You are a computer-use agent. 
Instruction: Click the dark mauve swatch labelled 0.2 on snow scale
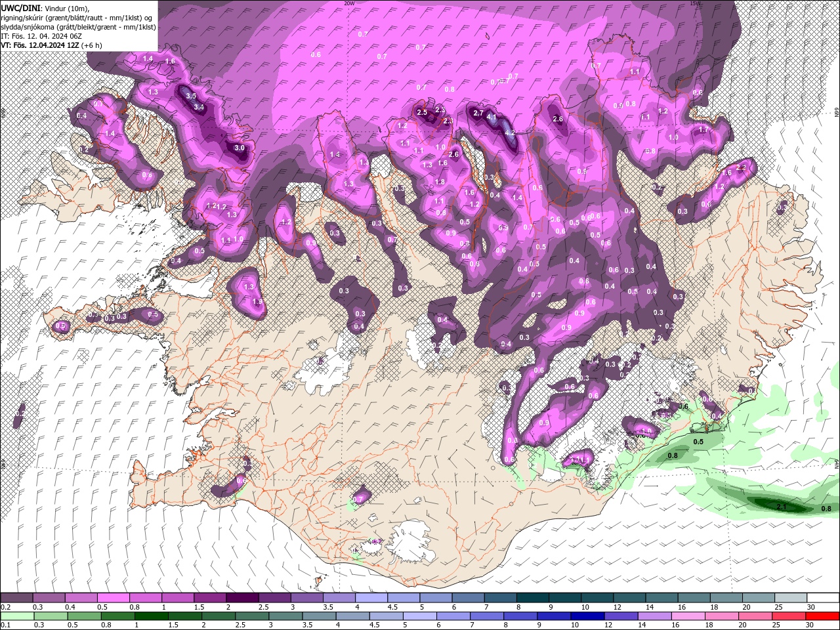pyautogui.click(x=16, y=598)
